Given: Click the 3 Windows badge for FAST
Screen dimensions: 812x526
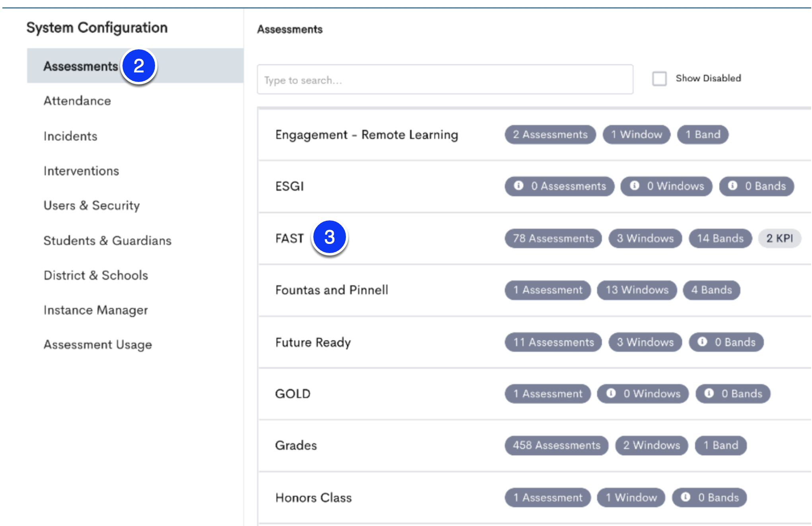Looking at the screenshot, I should pos(645,238).
